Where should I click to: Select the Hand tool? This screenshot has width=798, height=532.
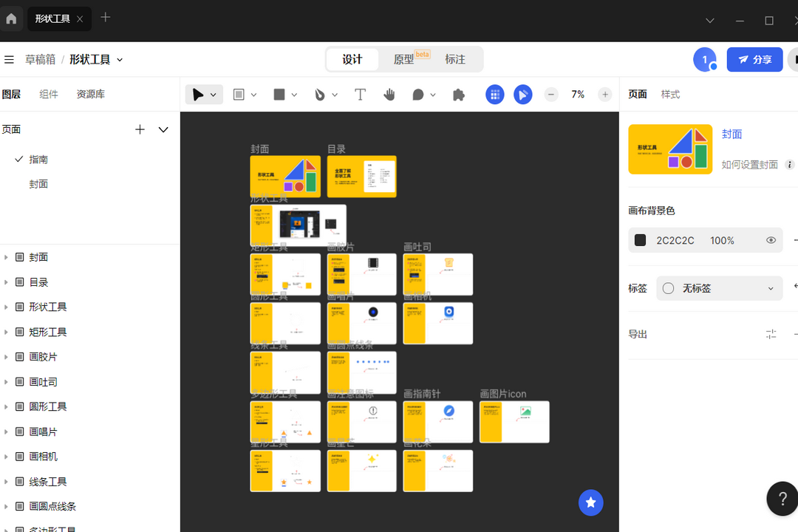pos(389,94)
